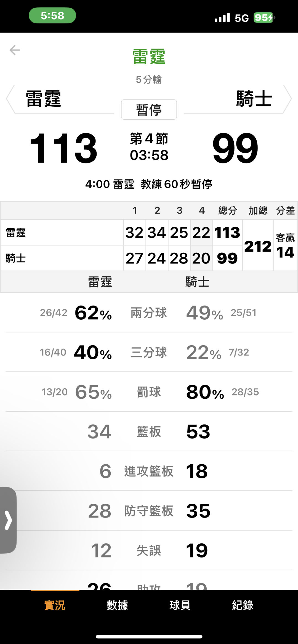Tap the back arrow icon
Image resolution: width=298 pixels, height=644 pixels.
tap(15, 50)
